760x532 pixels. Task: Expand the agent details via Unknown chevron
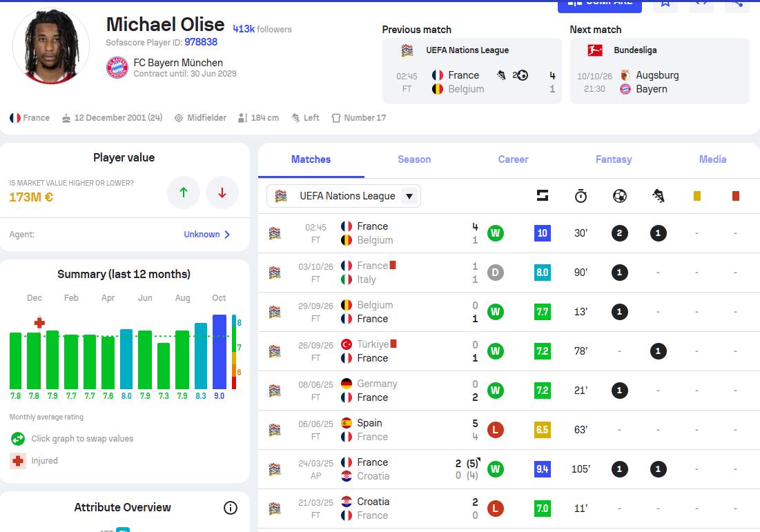[x=207, y=235]
